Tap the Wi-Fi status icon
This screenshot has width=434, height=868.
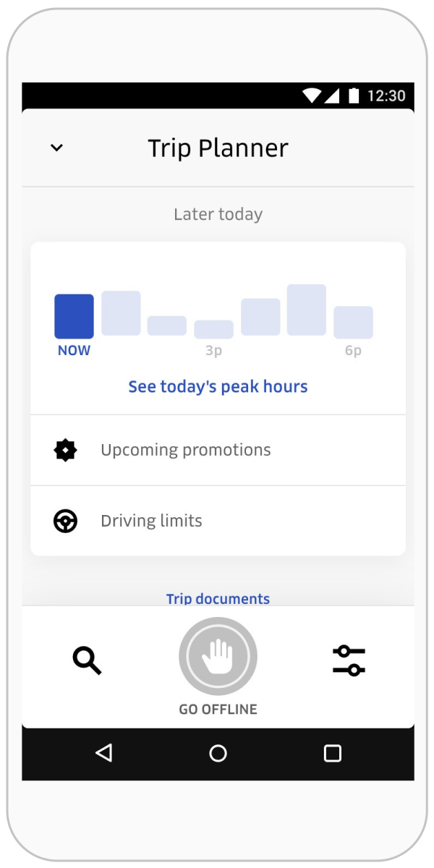(312, 95)
